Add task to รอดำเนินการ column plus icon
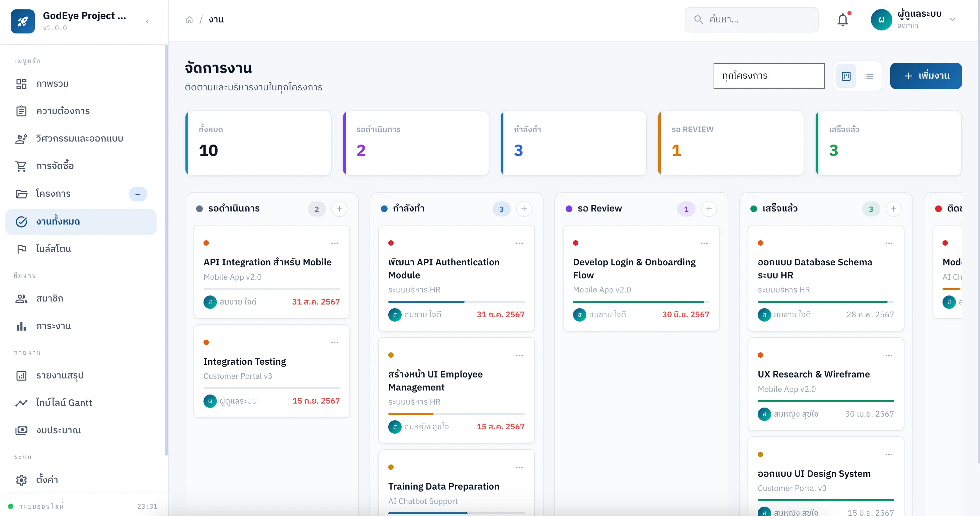980x516 pixels. tap(339, 209)
